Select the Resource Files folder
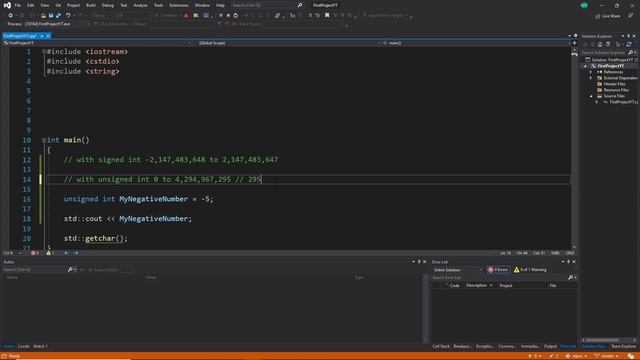640x360 pixels. coord(616,90)
